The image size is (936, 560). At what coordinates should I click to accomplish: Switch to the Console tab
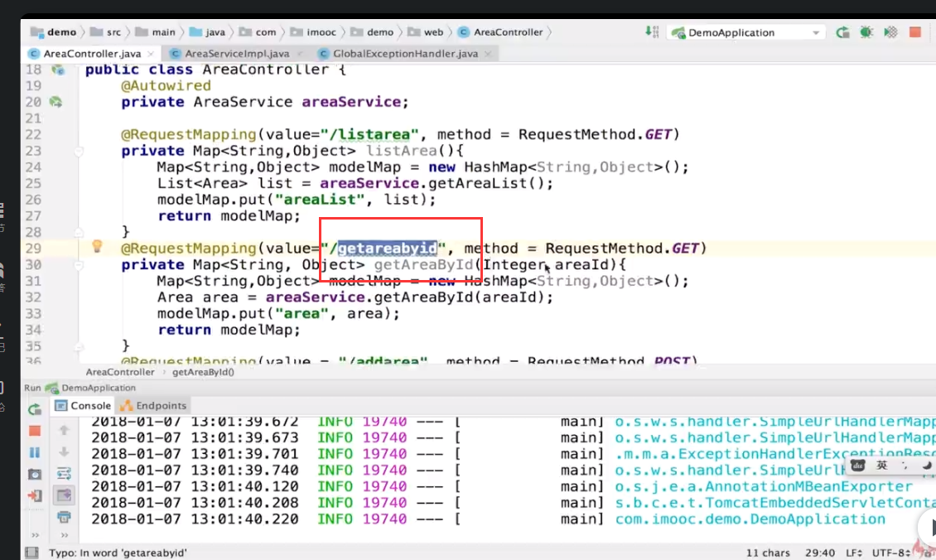click(83, 405)
